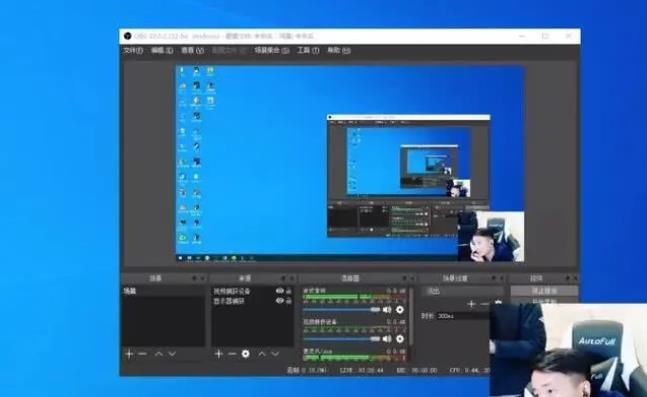
Task: Click the Mixer panel vertical scrollbar
Action: (x=411, y=318)
